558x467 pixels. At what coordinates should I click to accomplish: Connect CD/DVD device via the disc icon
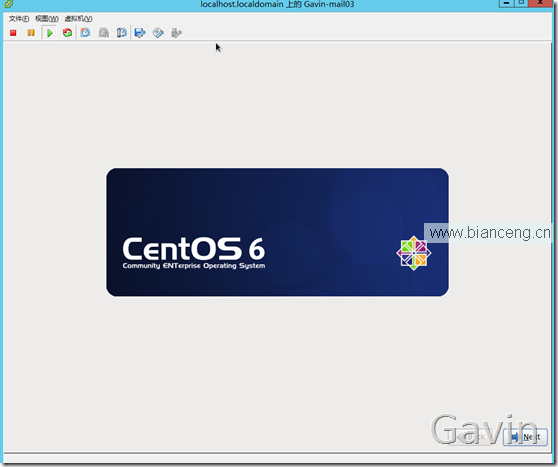click(x=158, y=33)
